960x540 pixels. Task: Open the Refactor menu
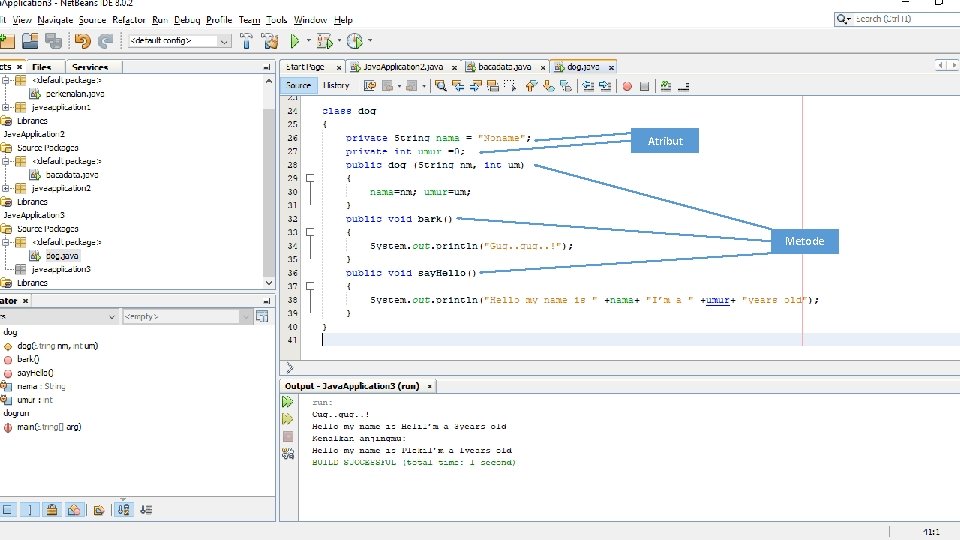tap(129, 20)
